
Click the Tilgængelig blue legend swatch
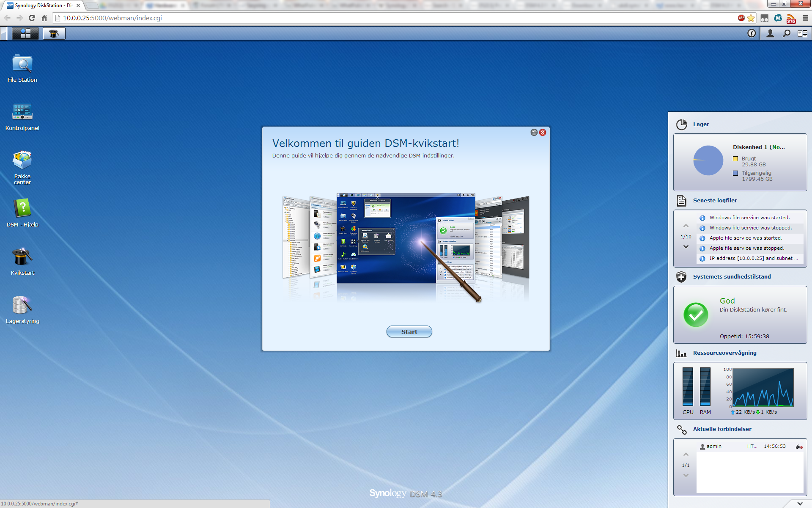coord(735,173)
